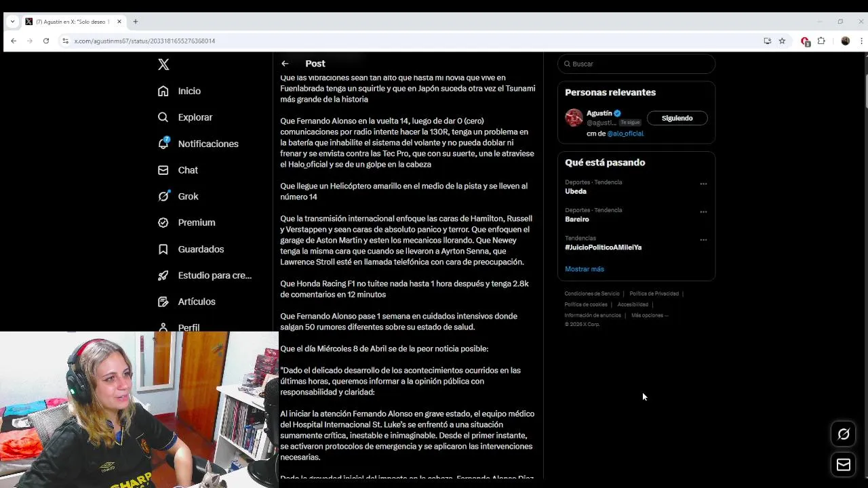Open Premium badge icon in sidebar
The height and width of the screenshot is (488, 868).
pos(163,222)
